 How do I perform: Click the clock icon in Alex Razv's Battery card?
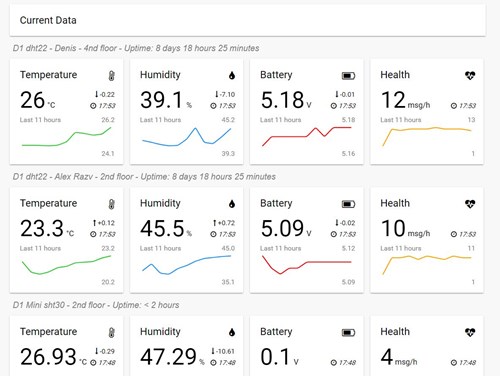[334, 234]
